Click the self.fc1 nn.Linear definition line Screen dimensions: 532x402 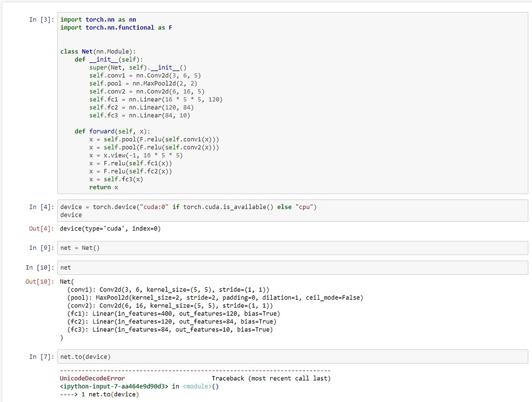[x=155, y=99]
